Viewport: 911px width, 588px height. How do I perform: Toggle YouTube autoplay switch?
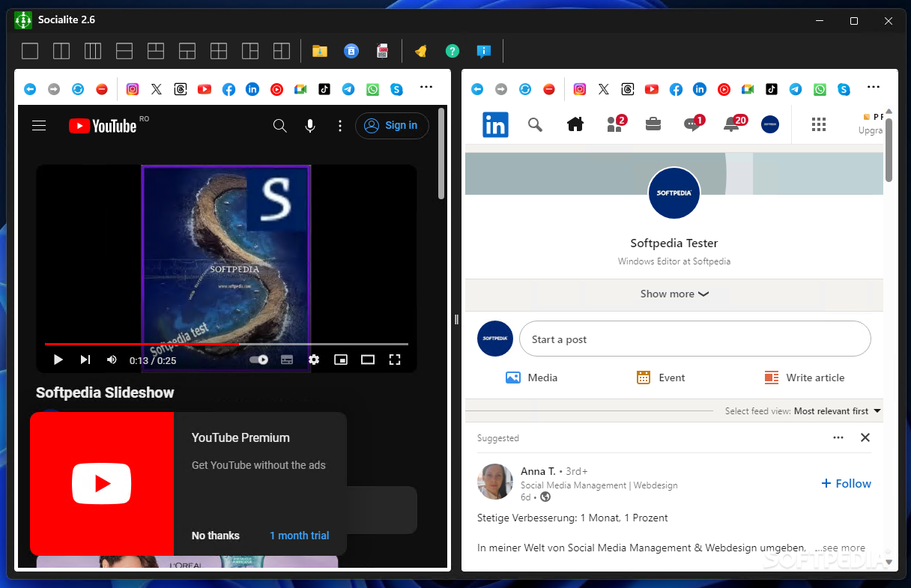259,360
